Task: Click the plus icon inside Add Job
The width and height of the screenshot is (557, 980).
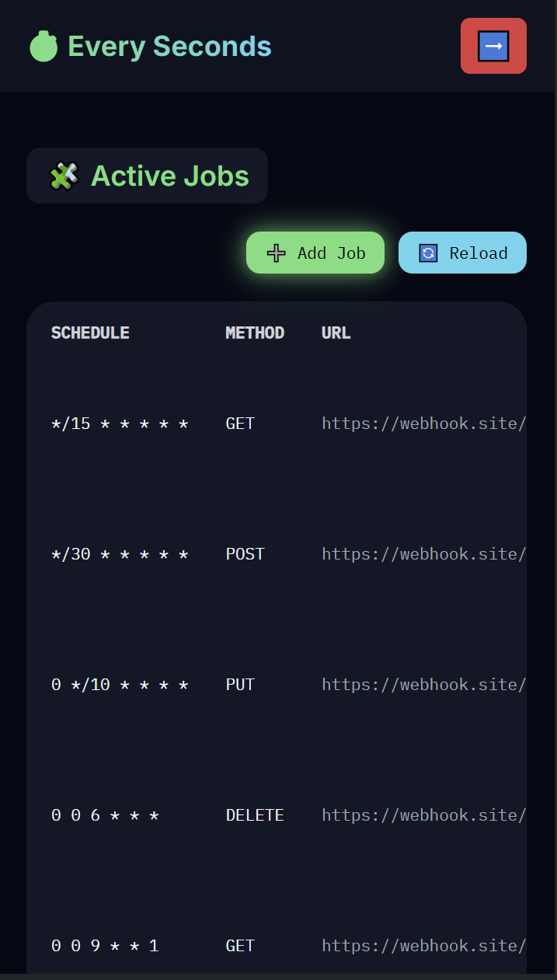Action: pyautogui.click(x=276, y=253)
